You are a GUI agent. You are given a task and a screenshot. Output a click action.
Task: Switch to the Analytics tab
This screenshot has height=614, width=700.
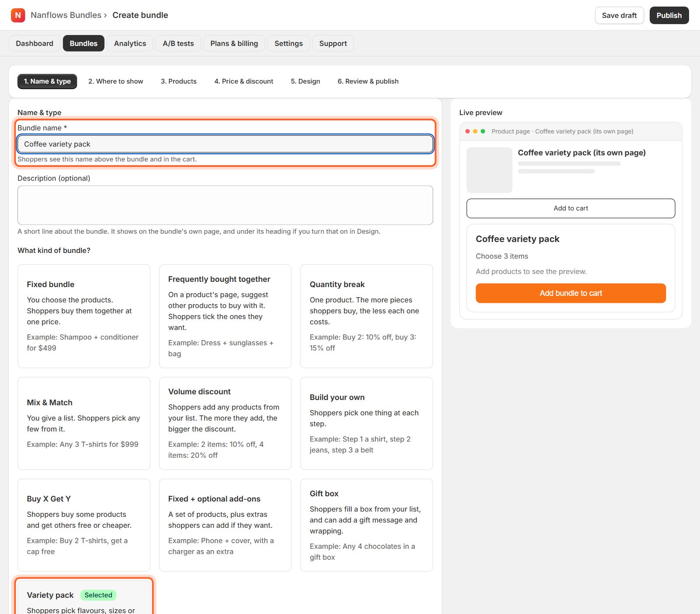click(x=130, y=43)
